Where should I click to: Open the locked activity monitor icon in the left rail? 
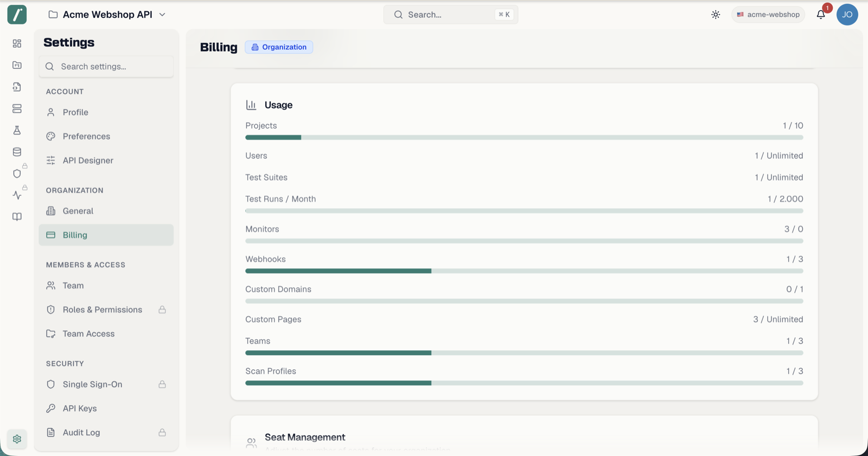(x=17, y=195)
